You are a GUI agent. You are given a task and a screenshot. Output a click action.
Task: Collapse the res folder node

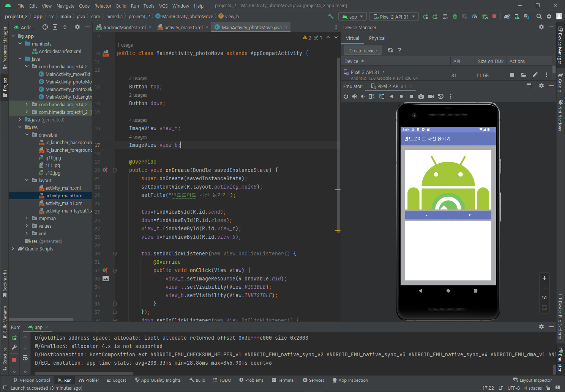pyautogui.click(x=20, y=127)
